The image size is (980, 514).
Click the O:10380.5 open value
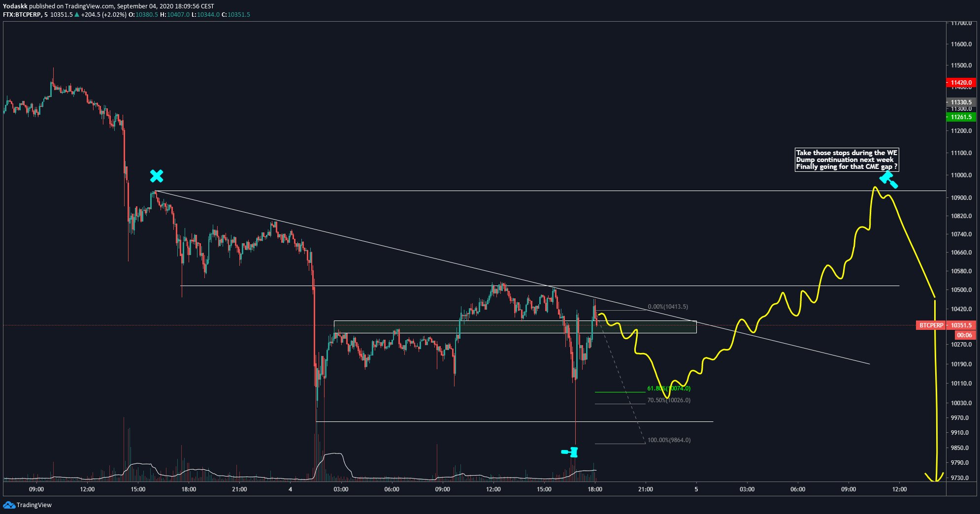[x=143, y=15]
